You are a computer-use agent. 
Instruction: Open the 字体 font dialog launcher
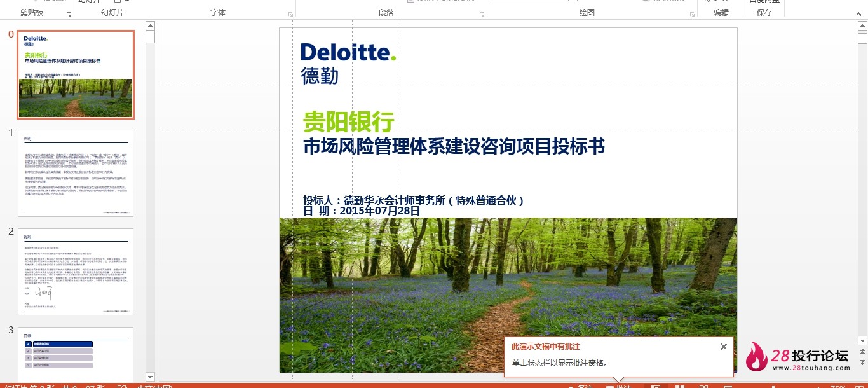291,13
